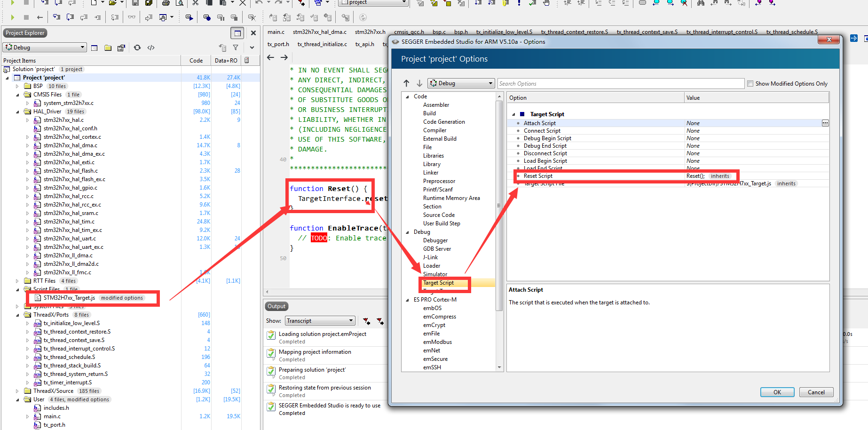Expand the RTT Files folder
The height and width of the screenshot is (430, 868).
point(17,281)
